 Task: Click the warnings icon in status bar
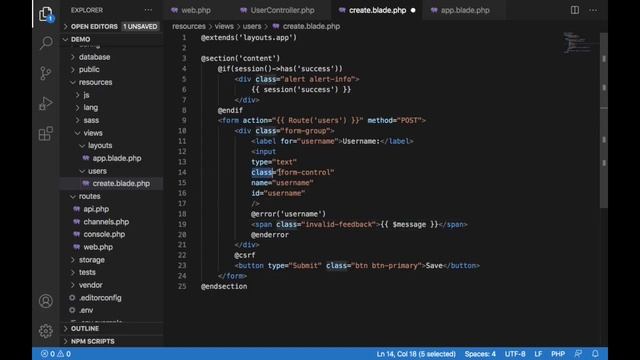pos(60,354)
